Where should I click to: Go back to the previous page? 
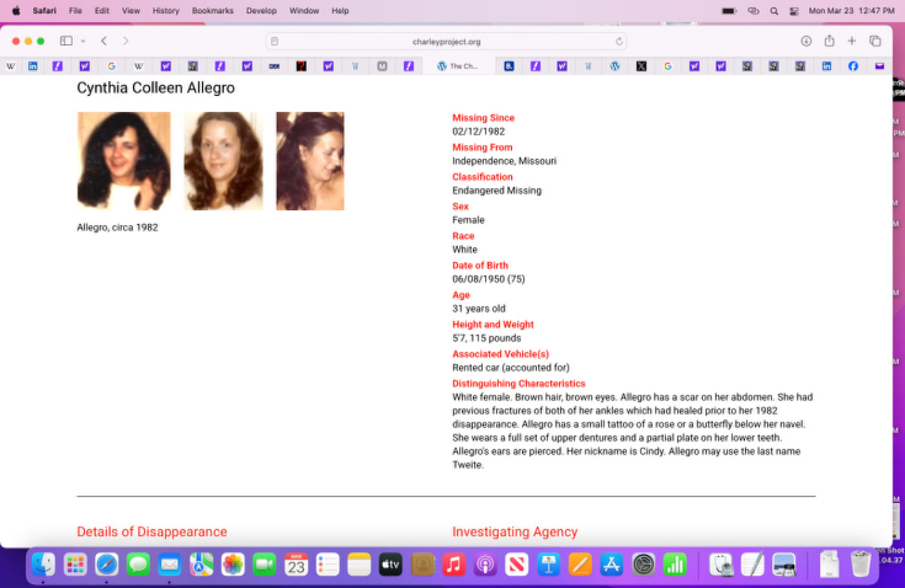click(x=104, y=41)
